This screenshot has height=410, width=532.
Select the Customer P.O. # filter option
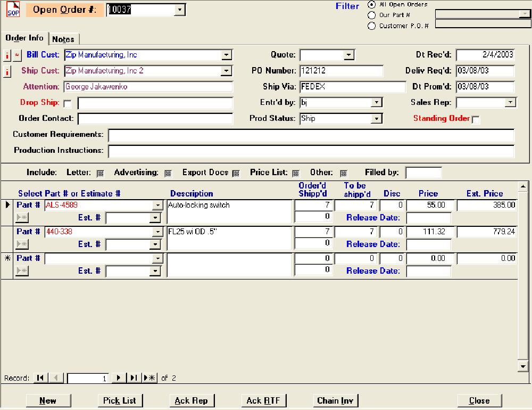pyautogui.click(x=371, y=26)
